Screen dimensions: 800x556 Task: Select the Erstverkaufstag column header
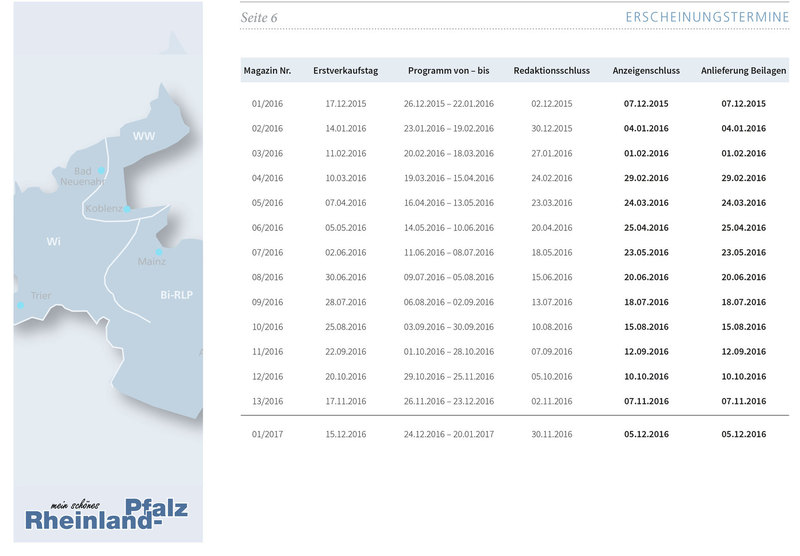point(345,71)
